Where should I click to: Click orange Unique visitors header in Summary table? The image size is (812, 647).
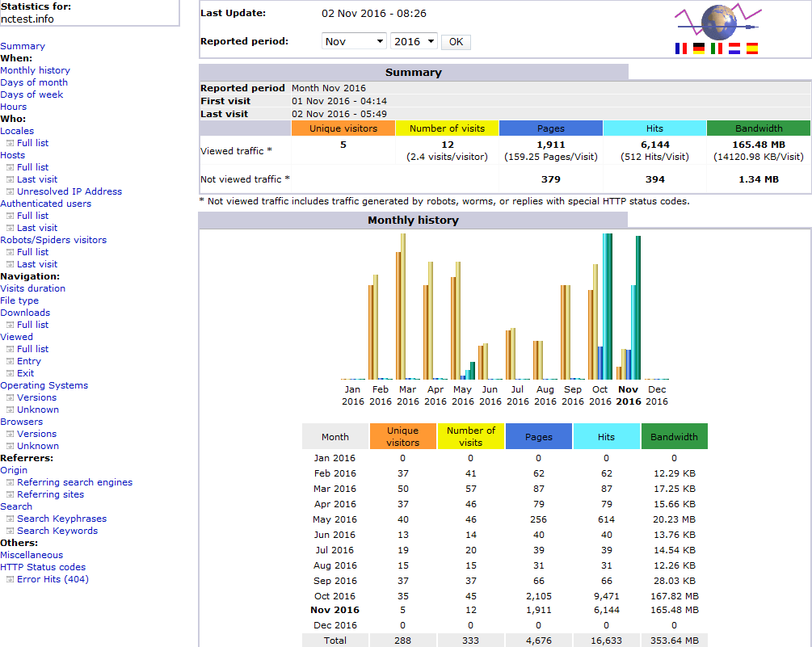[343, 128]
